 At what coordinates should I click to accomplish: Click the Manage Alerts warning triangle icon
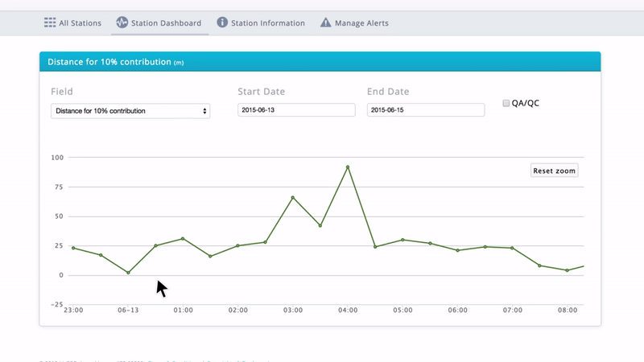click(325, 23)
